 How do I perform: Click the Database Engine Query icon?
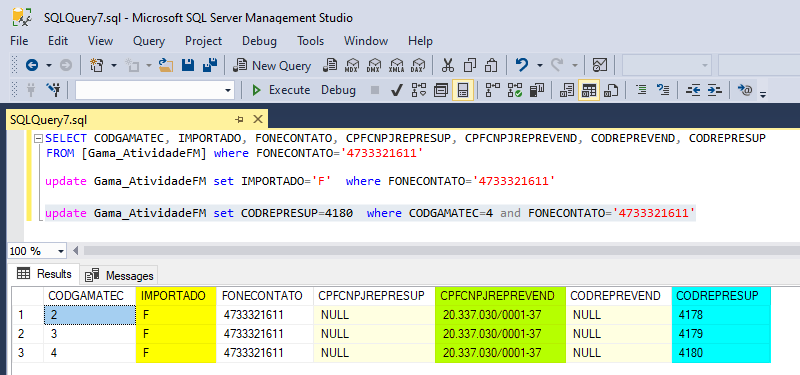330,65
